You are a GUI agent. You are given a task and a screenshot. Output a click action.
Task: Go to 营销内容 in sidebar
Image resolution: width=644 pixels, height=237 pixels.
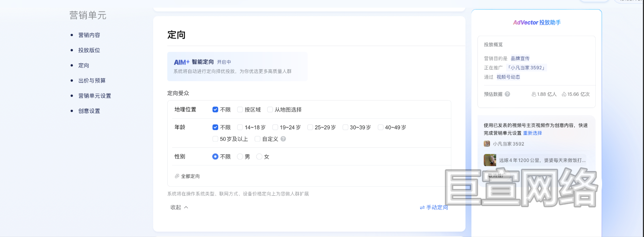tap(89, 35)
